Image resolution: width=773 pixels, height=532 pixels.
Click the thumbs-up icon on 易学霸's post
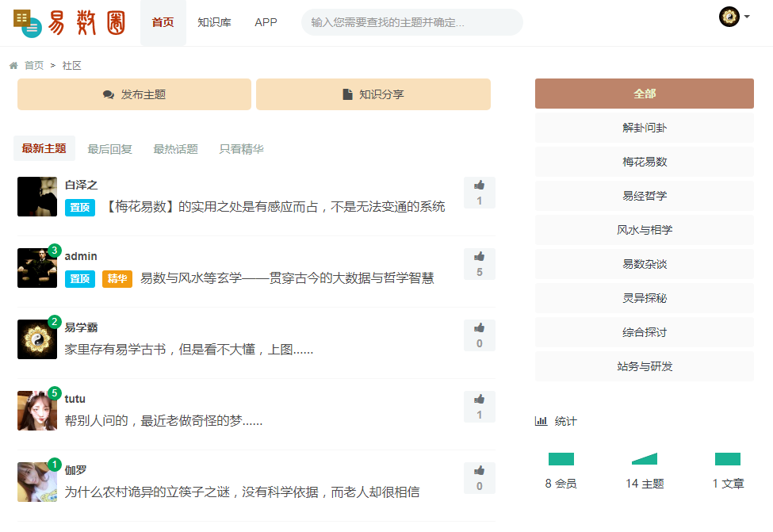pyautogui.click(x=479, y=328)
